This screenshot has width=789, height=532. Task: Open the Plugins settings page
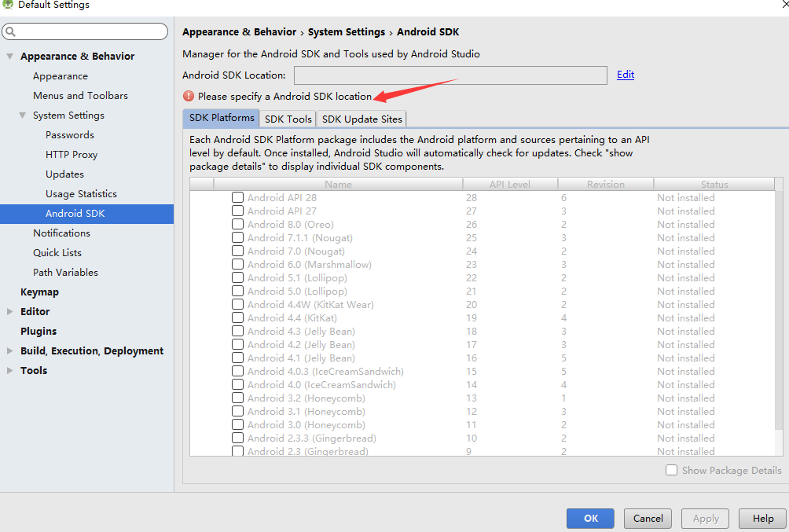39,331
